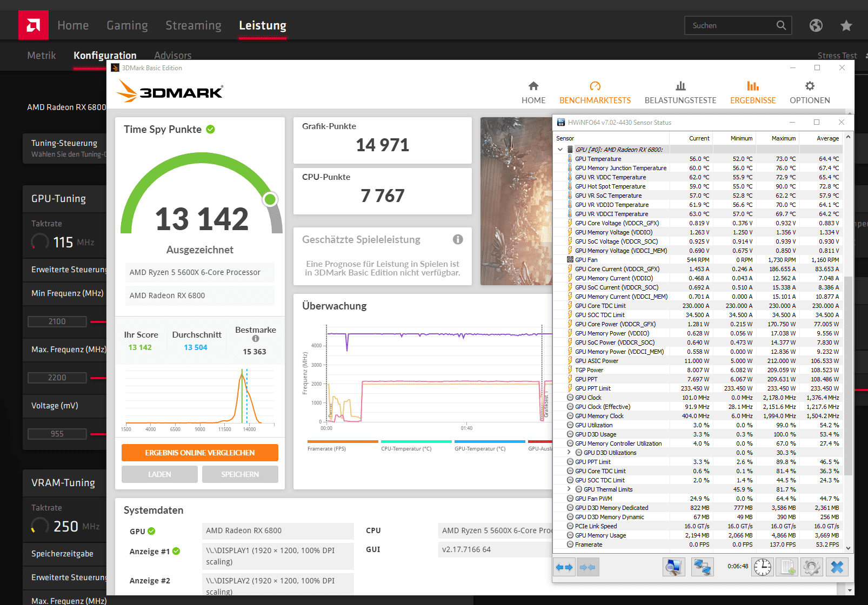Click the CPU-Punkte score 7 767
868x605 pixels.
[383, 196]
